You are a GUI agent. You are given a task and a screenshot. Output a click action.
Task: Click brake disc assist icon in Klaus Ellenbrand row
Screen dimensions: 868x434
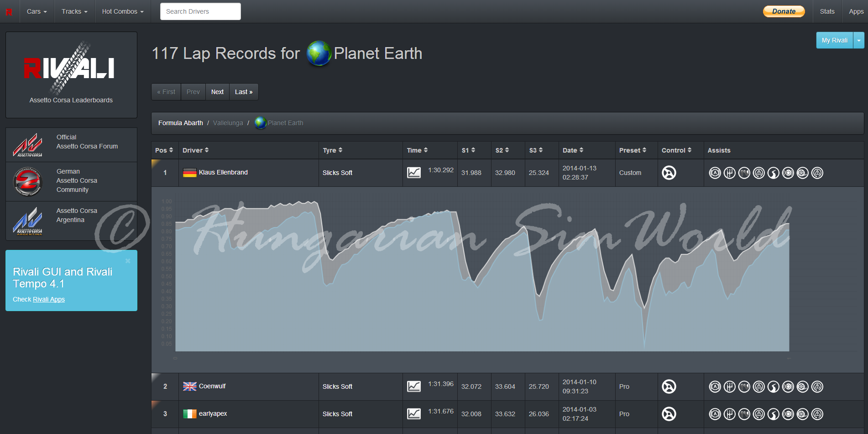point(788,173)
